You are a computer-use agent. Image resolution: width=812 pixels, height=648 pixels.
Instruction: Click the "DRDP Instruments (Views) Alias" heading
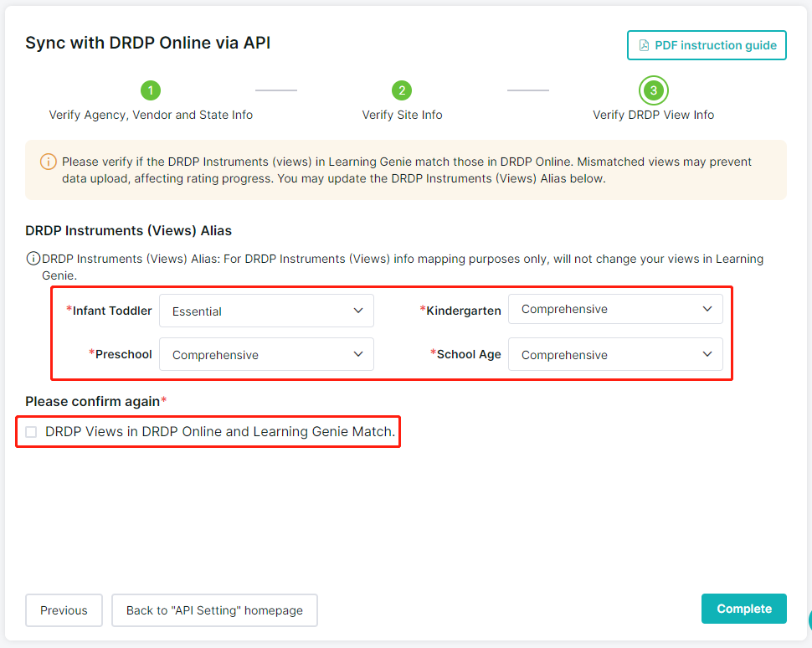tap(128, 230)
